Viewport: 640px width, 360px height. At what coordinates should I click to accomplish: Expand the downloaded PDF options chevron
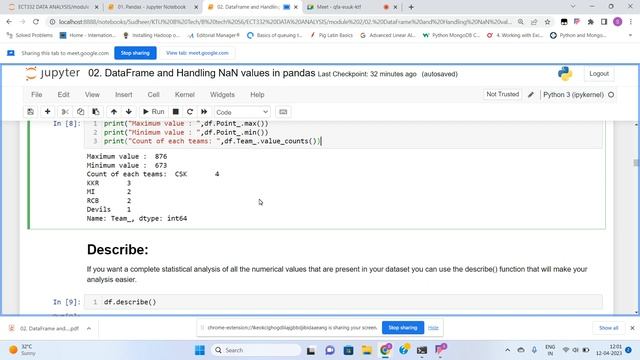89,328
